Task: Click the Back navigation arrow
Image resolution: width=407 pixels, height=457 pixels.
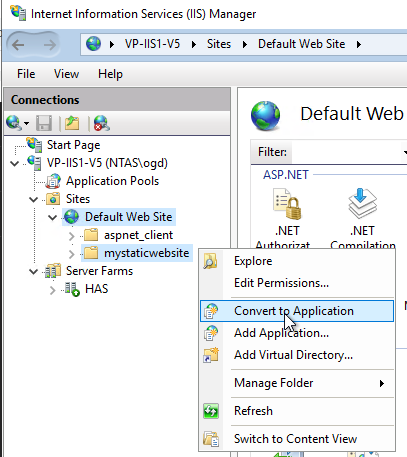Action: point(18,44)
